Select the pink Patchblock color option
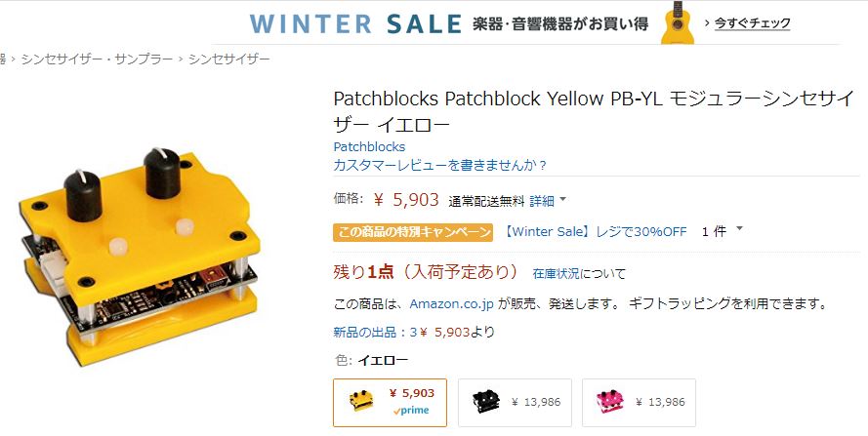 pyautogui.click(x=639, y=403)
